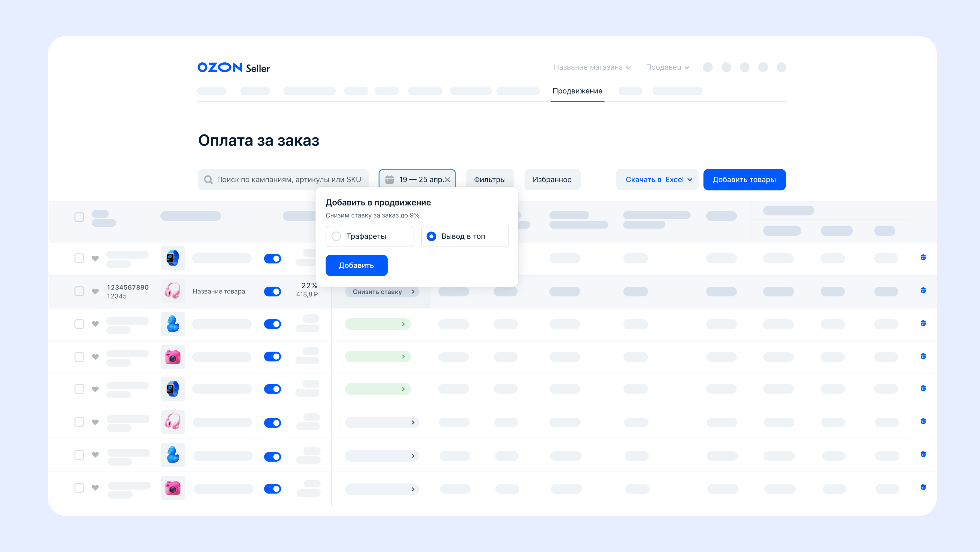This screenshot has height=552, width=980.
Task: Click the article number 12345
Action: click(x=117, y=296)
